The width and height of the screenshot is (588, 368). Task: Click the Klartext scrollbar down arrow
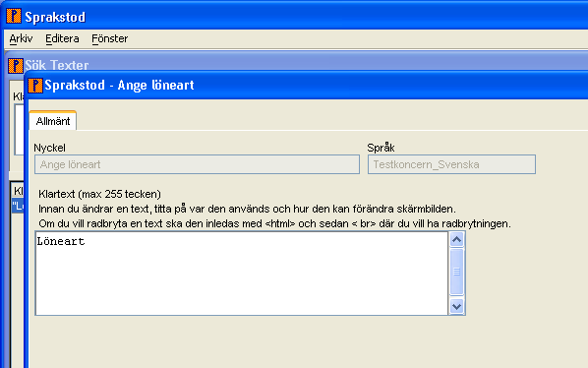(457, 306)
